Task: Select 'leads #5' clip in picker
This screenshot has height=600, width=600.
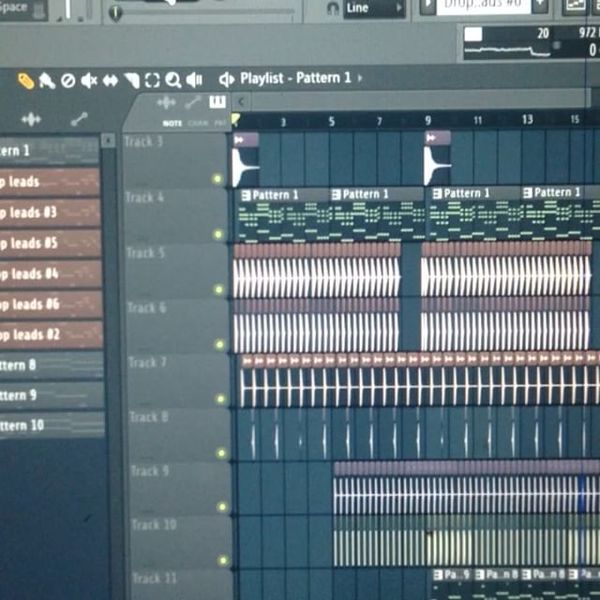Action: 50,243
